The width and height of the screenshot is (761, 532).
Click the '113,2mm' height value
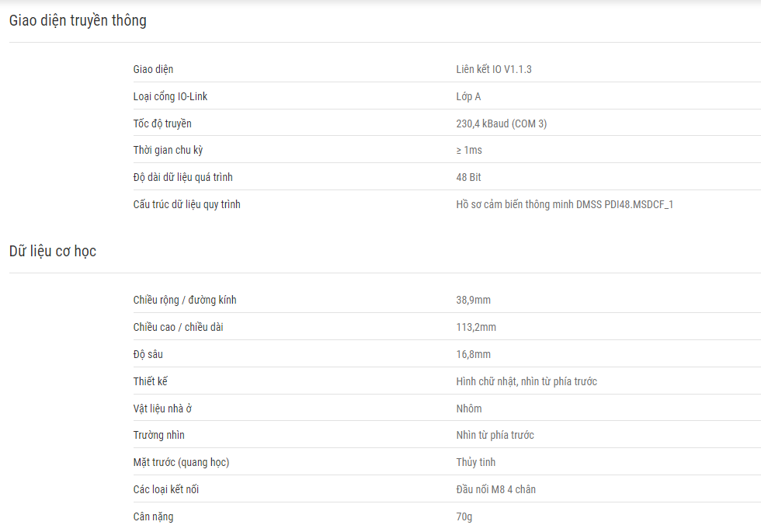(475, 327)
